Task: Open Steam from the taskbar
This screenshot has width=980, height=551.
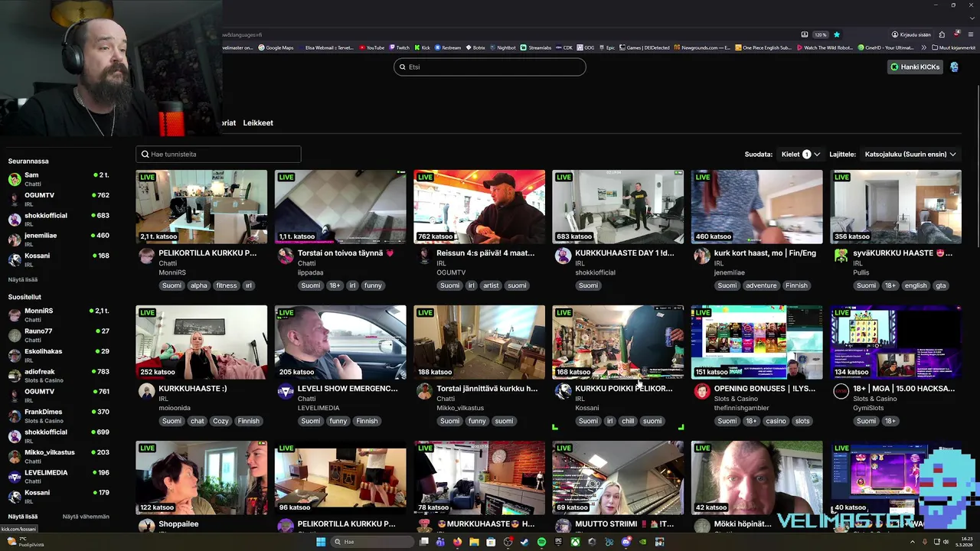Action: (x=524, y=542)
